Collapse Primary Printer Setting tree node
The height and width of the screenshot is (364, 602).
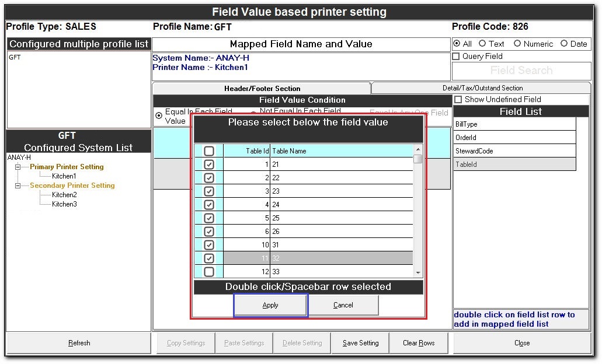pos(18,167)
